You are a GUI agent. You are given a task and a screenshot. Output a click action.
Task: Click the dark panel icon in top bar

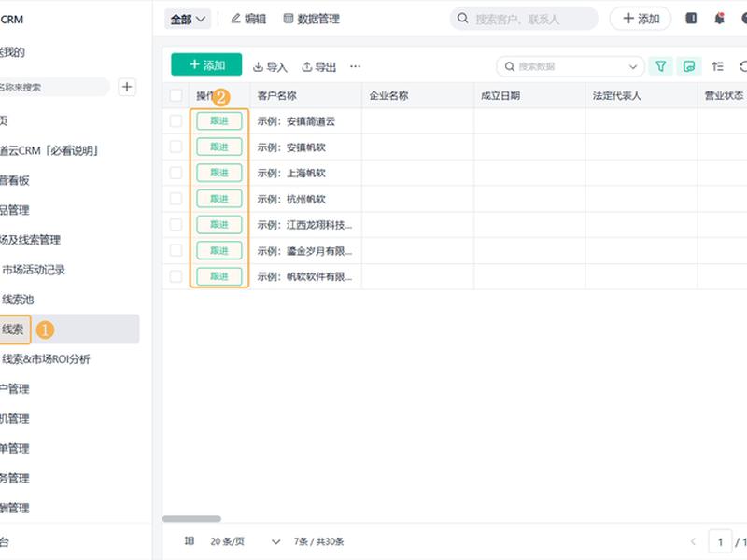pyautogui.click(x=691, y=19)
